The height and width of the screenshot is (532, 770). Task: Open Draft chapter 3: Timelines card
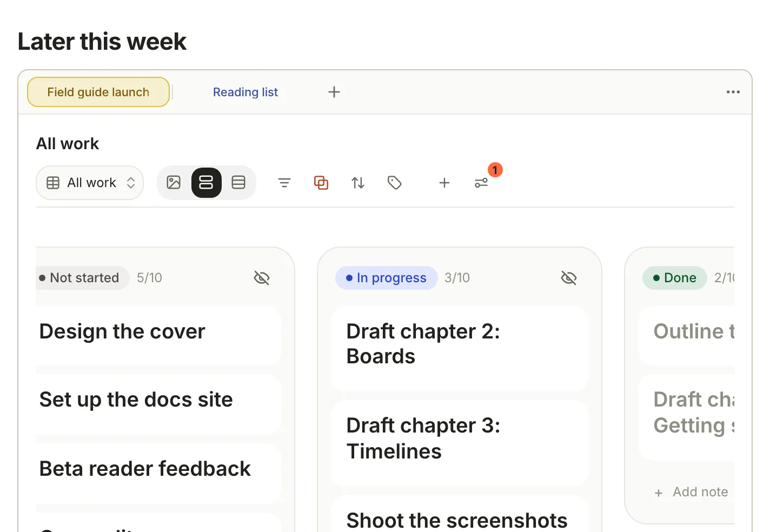point(460,443)
